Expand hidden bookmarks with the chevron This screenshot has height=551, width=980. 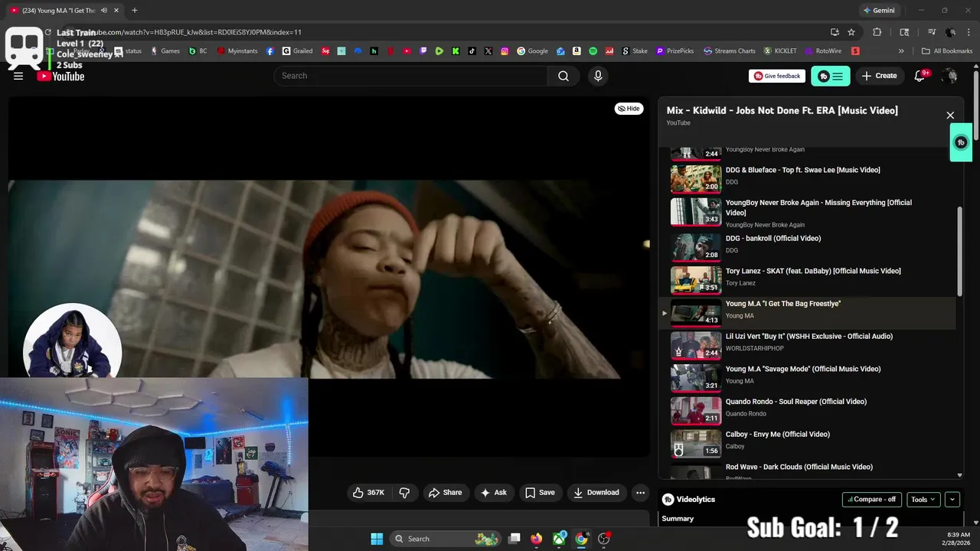[901, 51]
